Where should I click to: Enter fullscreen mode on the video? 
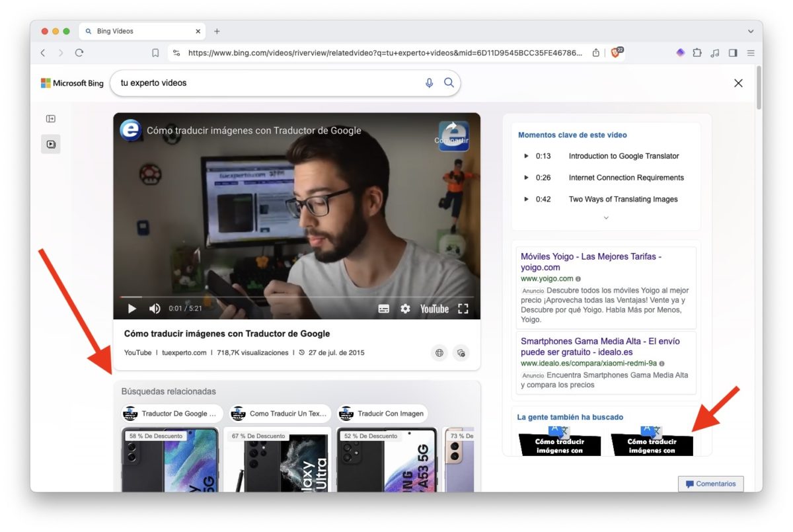coord(463,308)
